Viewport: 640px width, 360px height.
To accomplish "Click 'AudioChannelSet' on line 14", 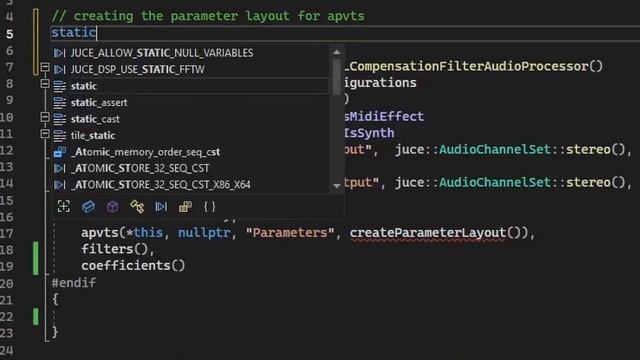I will pyautogui.click(x=495, y=182).
